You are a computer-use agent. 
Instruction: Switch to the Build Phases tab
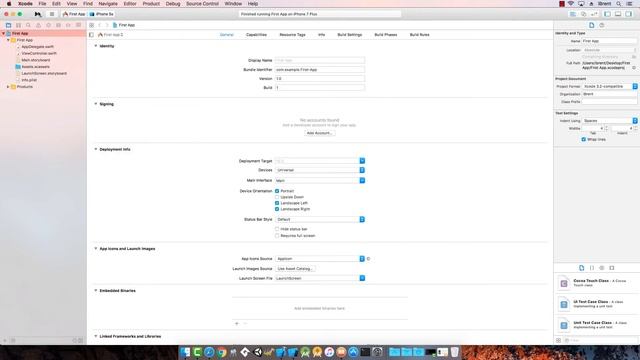386,35
